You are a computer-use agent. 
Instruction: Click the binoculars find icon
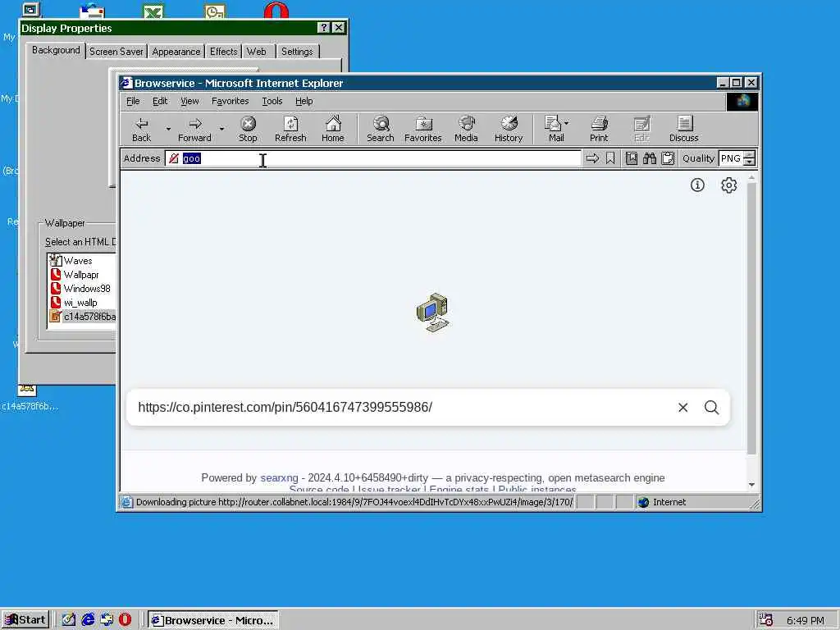tap(650, 158)
